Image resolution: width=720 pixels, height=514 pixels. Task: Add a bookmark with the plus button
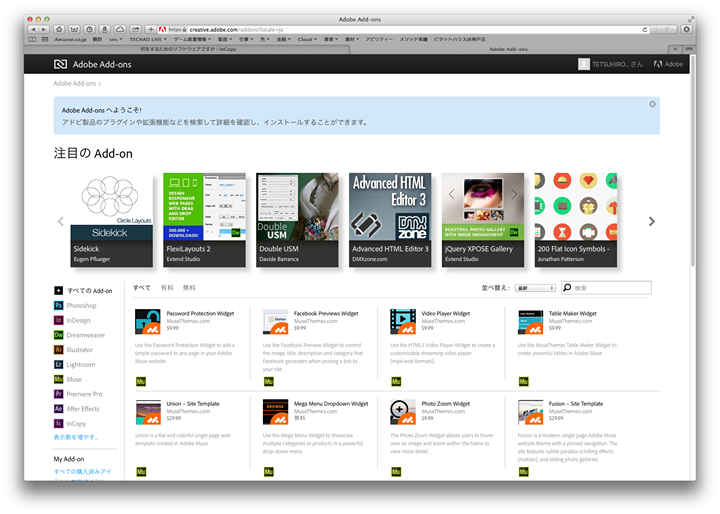tap(151, 29)
